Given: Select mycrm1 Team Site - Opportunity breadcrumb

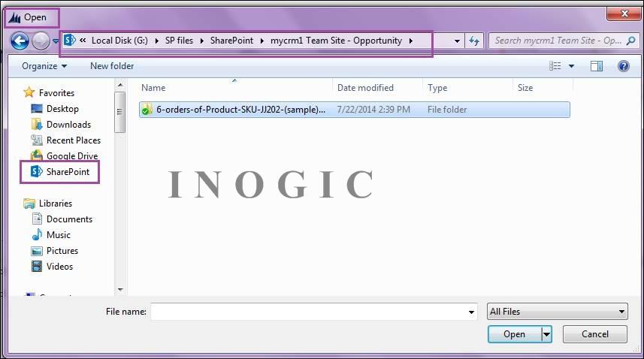Looking at the screenshot, I should click(336, 41).
